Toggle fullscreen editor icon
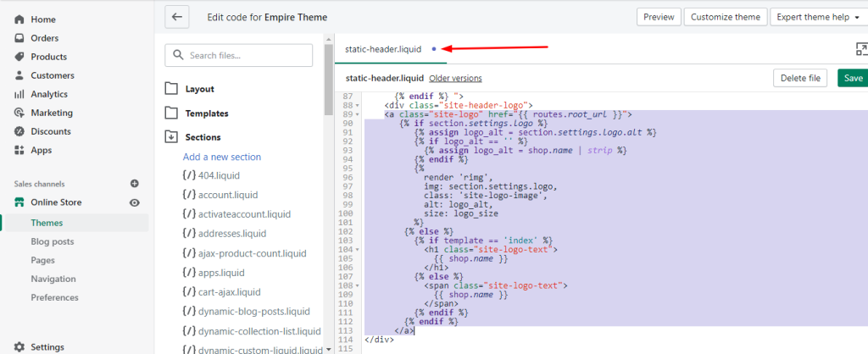 pyautogui.click(x=861, y=49)
